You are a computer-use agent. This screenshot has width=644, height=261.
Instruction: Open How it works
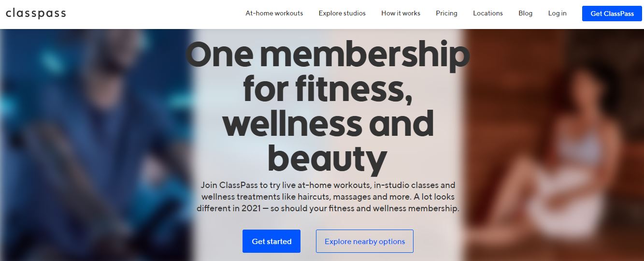pos(401,14)
